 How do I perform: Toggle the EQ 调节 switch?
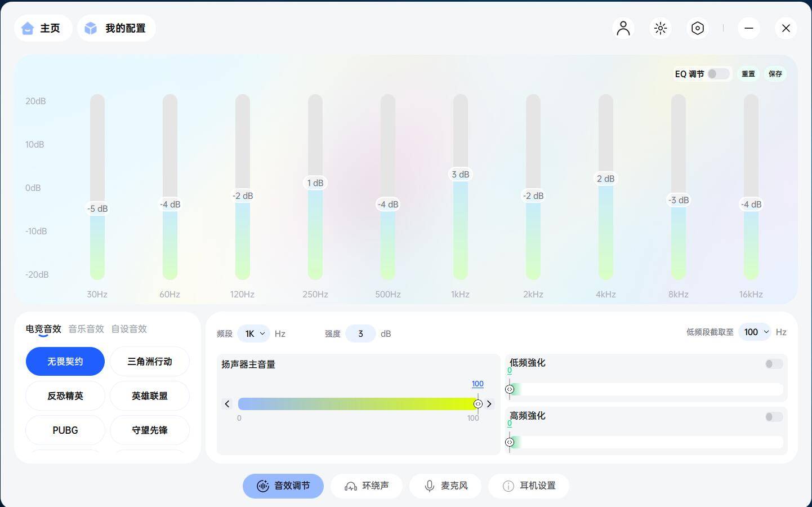[718, 74]
